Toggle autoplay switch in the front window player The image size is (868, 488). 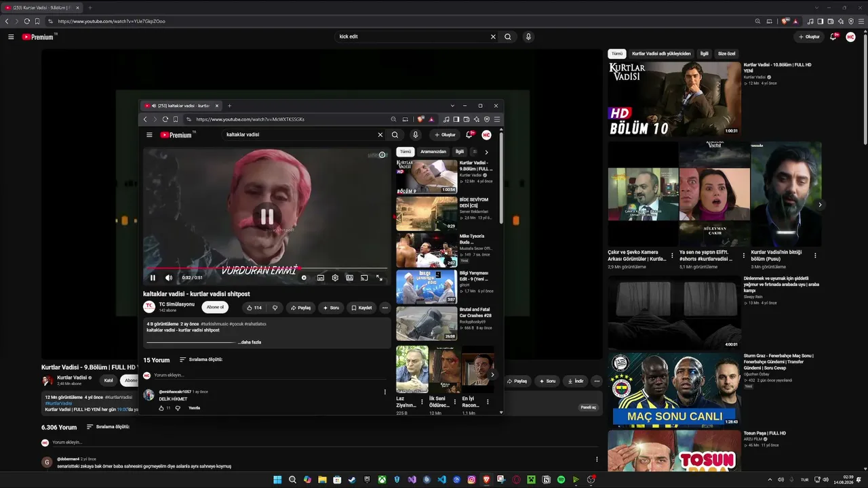[x=304, y=278]
